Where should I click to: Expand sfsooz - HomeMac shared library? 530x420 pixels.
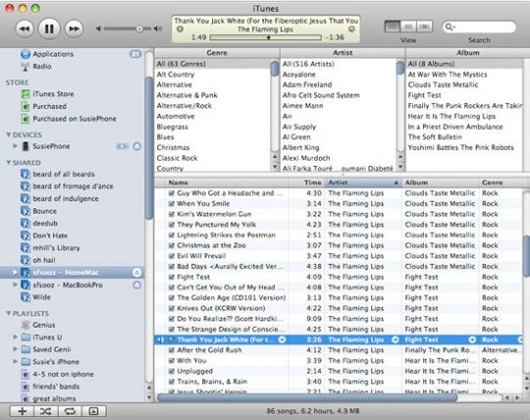[15, 272]
